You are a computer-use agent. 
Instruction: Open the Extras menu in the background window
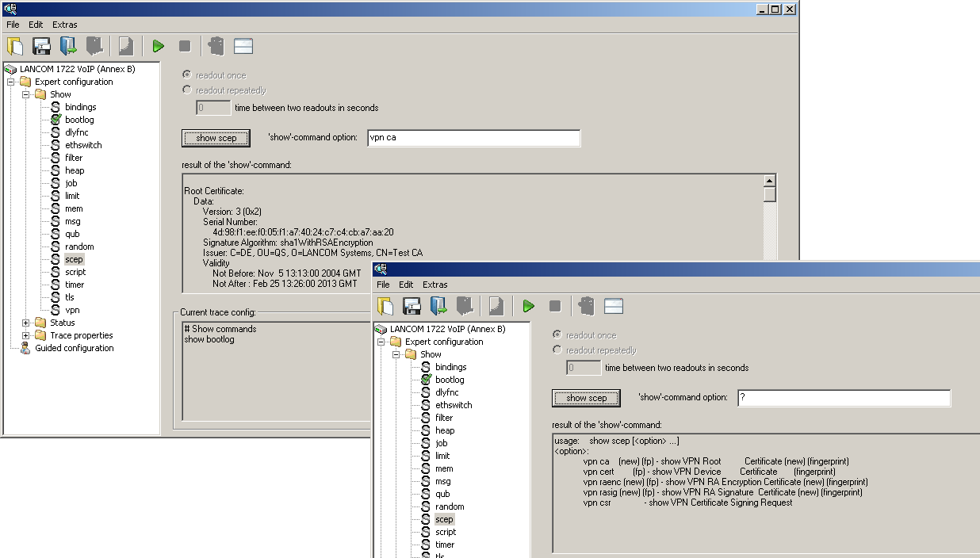[65, 25]
